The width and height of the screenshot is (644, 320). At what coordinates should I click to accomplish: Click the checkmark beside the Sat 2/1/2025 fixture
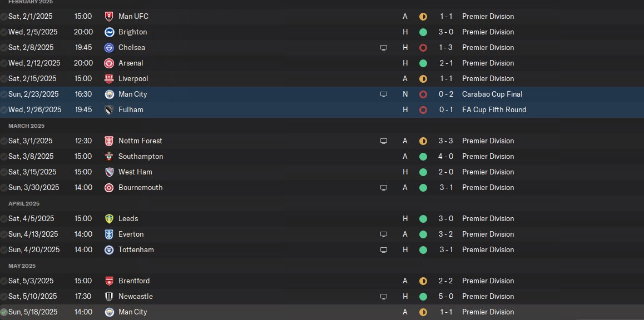(x=4, y=17)
